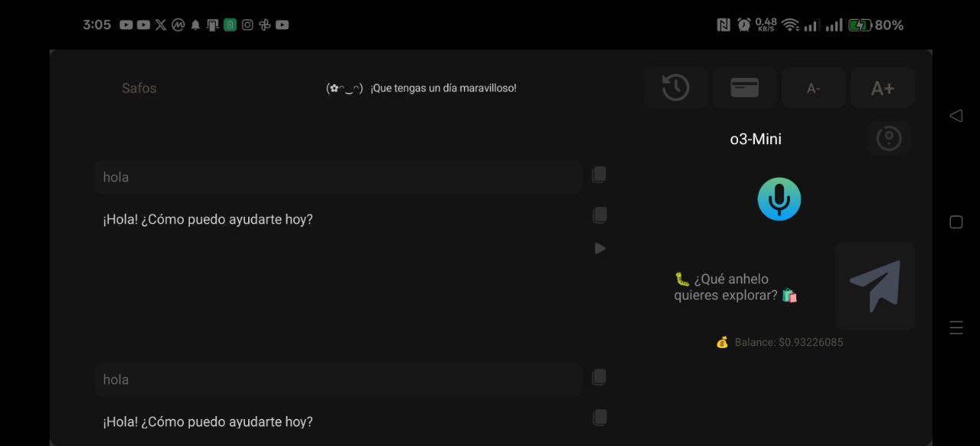
Task: Decrease font size with A- button
Action: pos(813,87)
